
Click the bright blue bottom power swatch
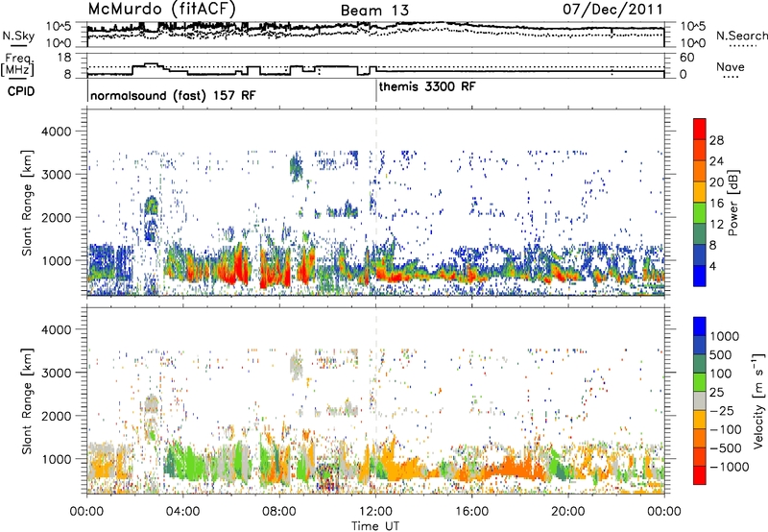coord(700,276)
